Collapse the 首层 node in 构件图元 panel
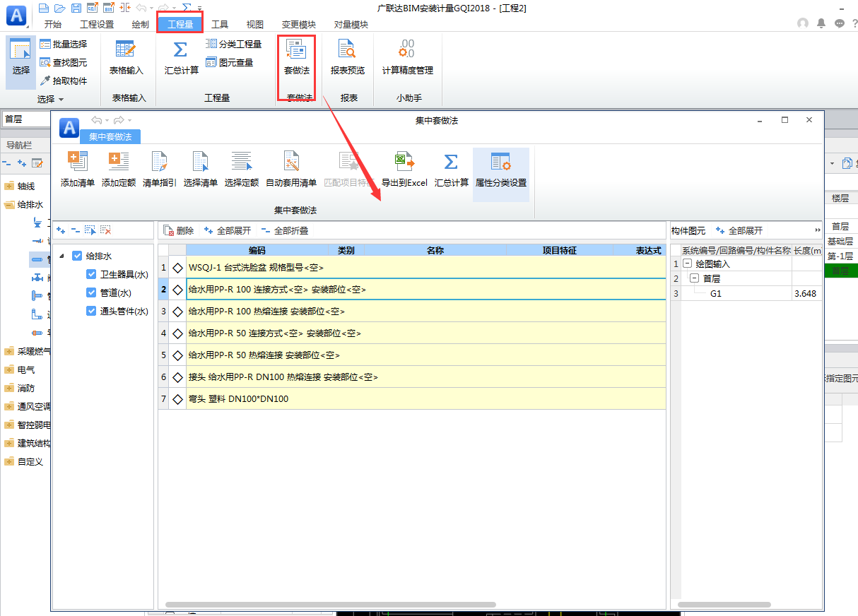858x616 pixels. pyautogui.click(x=694, y=278)
